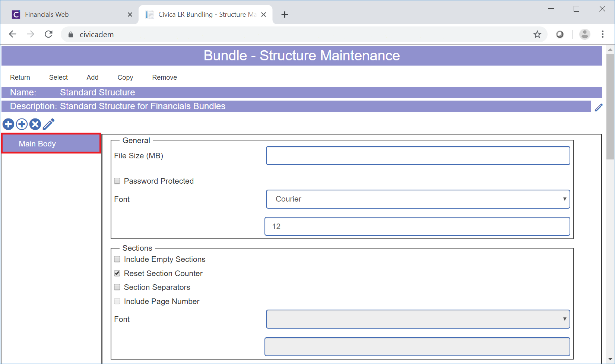Tick Include Empty Sections
The width and height of the screenshot is (615, 364).
117,259
